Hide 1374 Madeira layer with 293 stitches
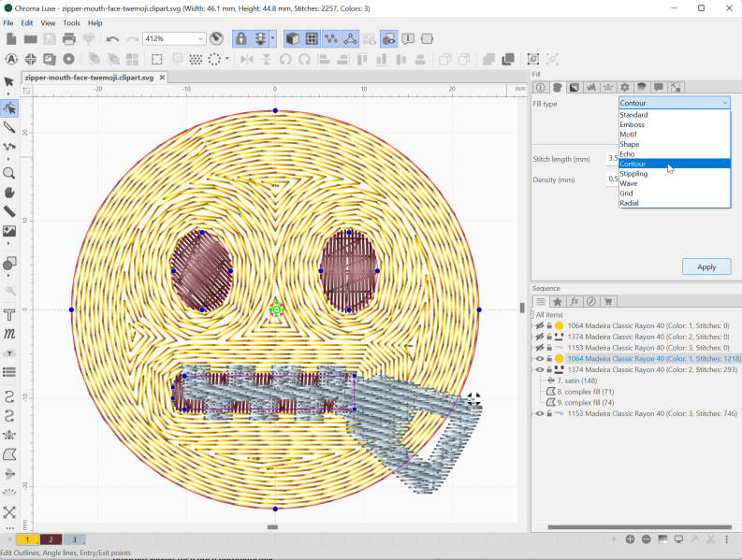Viewport: 742px width, 560px height. pos(539,369)
